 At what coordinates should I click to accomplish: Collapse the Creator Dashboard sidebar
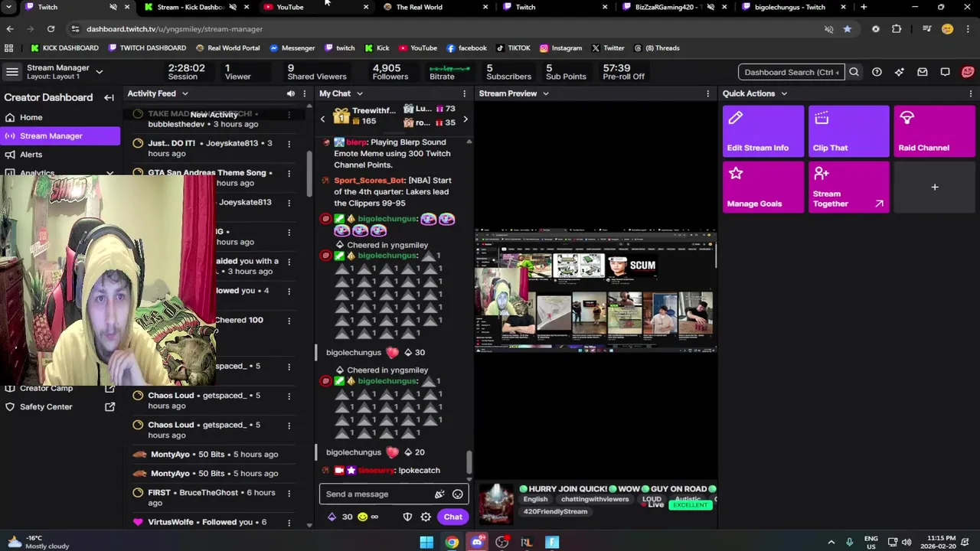[x=109, y=97]
